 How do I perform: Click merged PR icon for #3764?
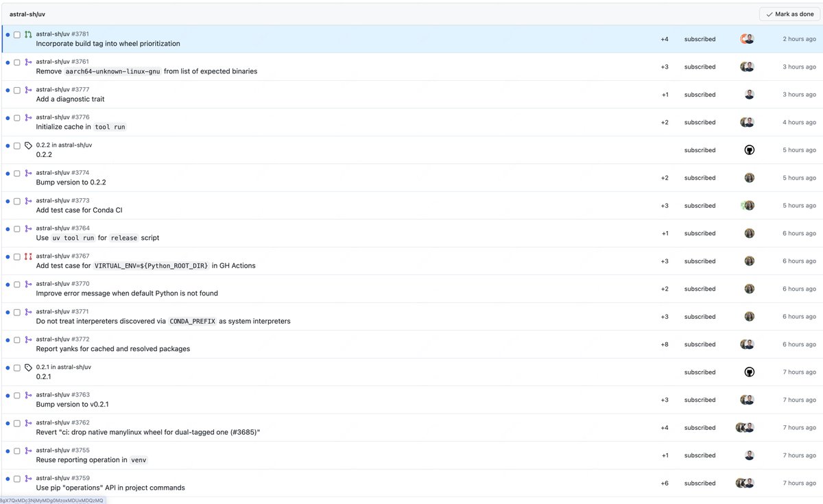(x=28, y=228)
